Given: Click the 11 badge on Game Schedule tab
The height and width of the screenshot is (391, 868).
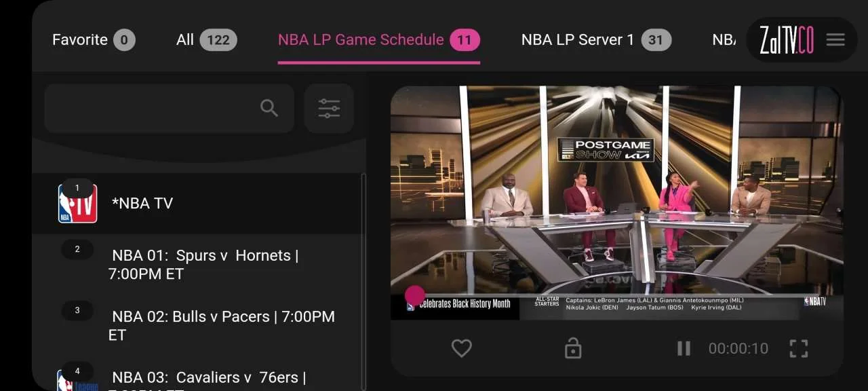Looking at the screenshot, I should point(465,40).
